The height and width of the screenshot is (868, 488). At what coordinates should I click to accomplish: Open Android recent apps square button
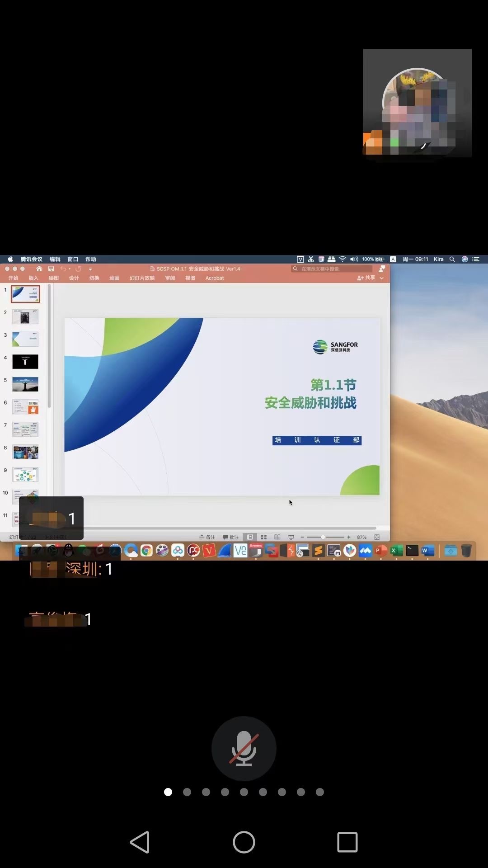coord(347,842)
